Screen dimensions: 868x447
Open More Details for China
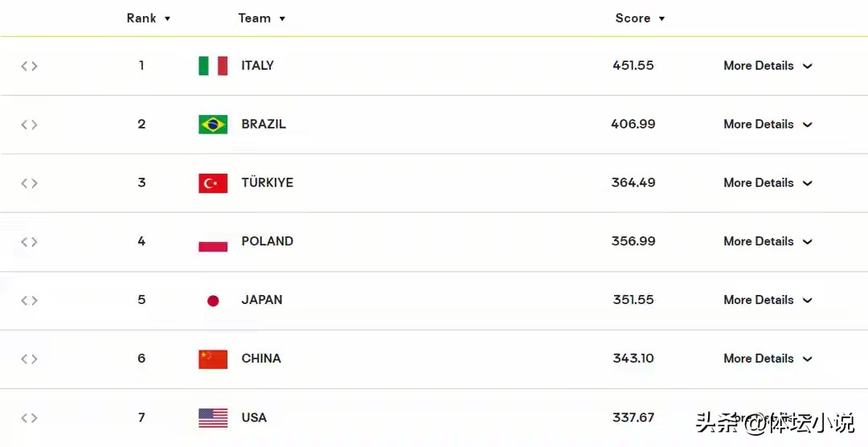[768, 359]
